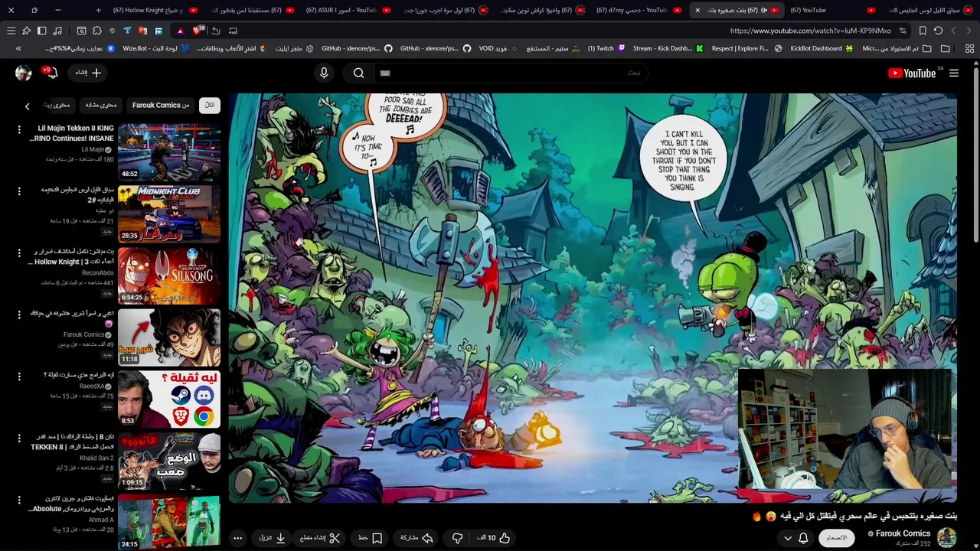Open the extensions puzzle icon
This screenshot has height=551, width=980.
click(96, 31)
